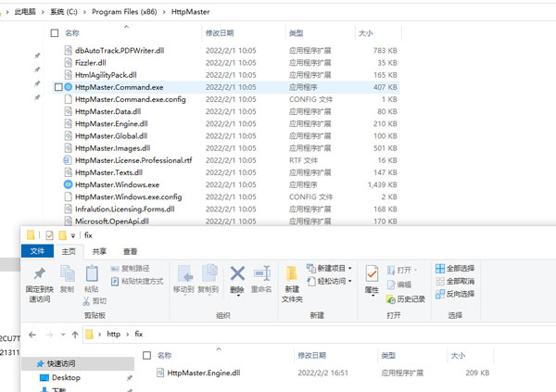The image size is (556, 392).
Task: Switch to the 主页 (Home) ribbon tab
Action: (69, 251)
